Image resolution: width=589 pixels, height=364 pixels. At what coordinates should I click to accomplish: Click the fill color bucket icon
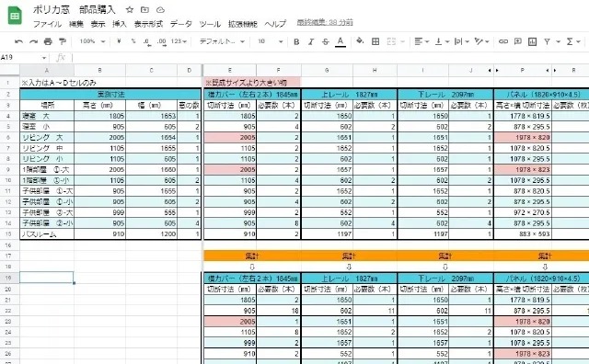point(360,40)
